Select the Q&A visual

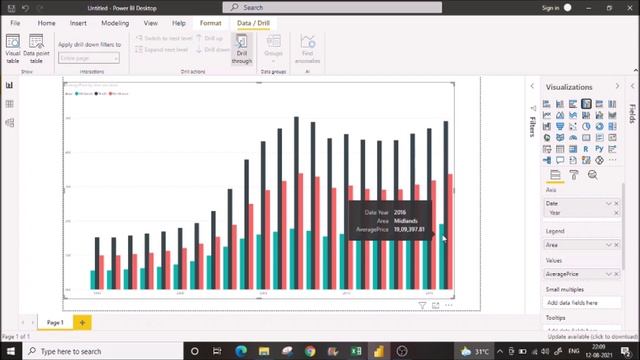[x=560, y=160]
